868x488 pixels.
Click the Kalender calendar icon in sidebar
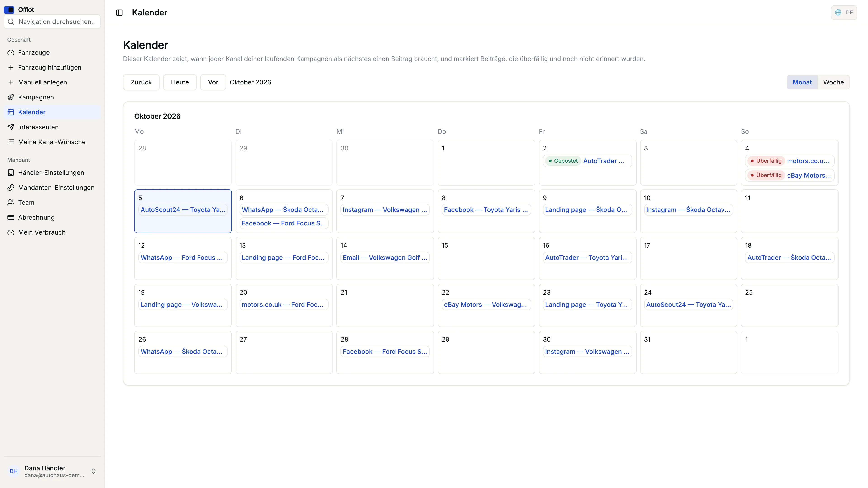tap(11, 112)
